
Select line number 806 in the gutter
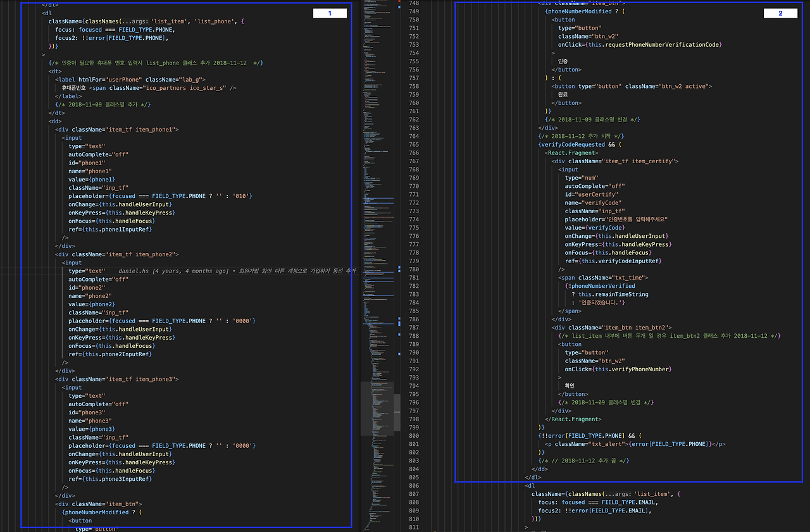click(x=414, y=486)
